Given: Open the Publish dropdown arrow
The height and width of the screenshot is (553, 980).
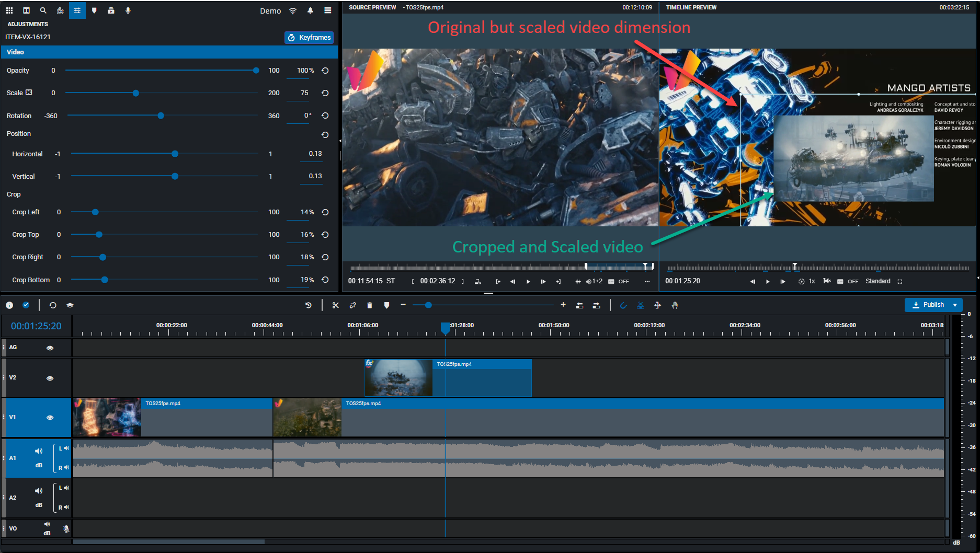Looking at the screenshot, I should (955, 305).
